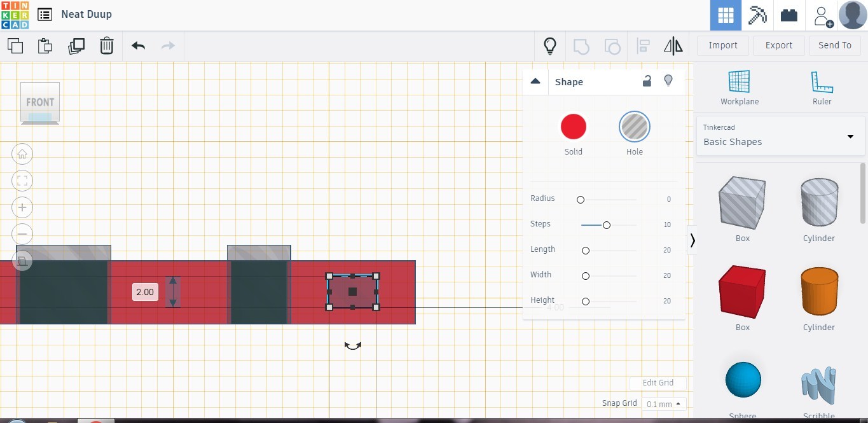Open the Snap Grid 0.1 mm dropdown
Image resolution: width=868 pixels, height=423 pixels.
[x=663, y=404]
